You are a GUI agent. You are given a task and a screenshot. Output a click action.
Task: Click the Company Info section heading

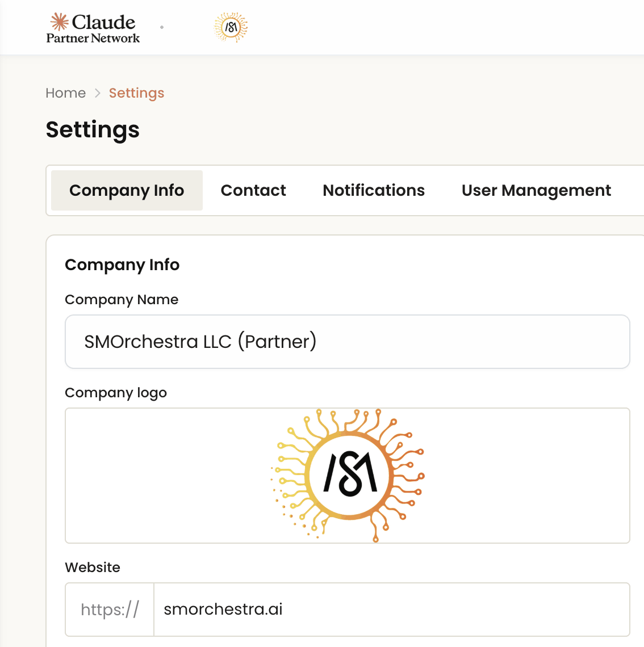(122, 265)
